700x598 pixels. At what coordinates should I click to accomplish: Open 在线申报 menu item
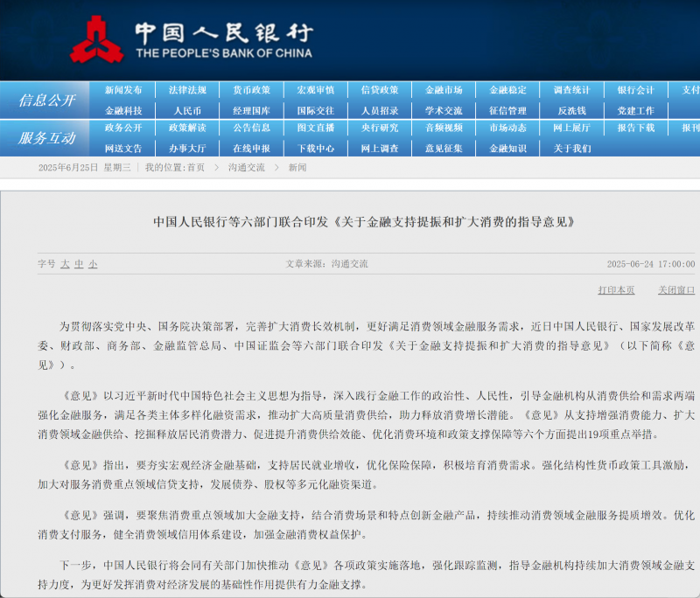pos(252,149)
